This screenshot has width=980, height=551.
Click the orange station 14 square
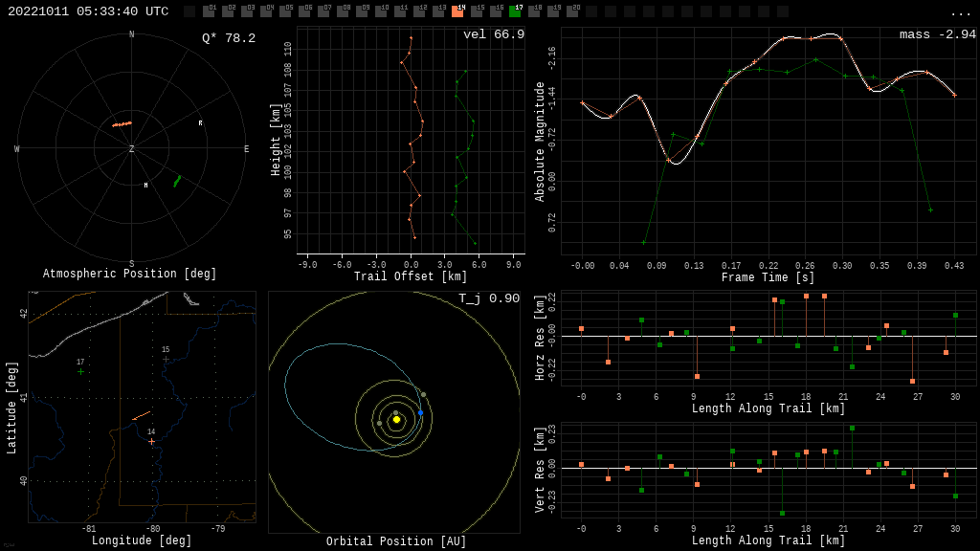pos(457,11)
